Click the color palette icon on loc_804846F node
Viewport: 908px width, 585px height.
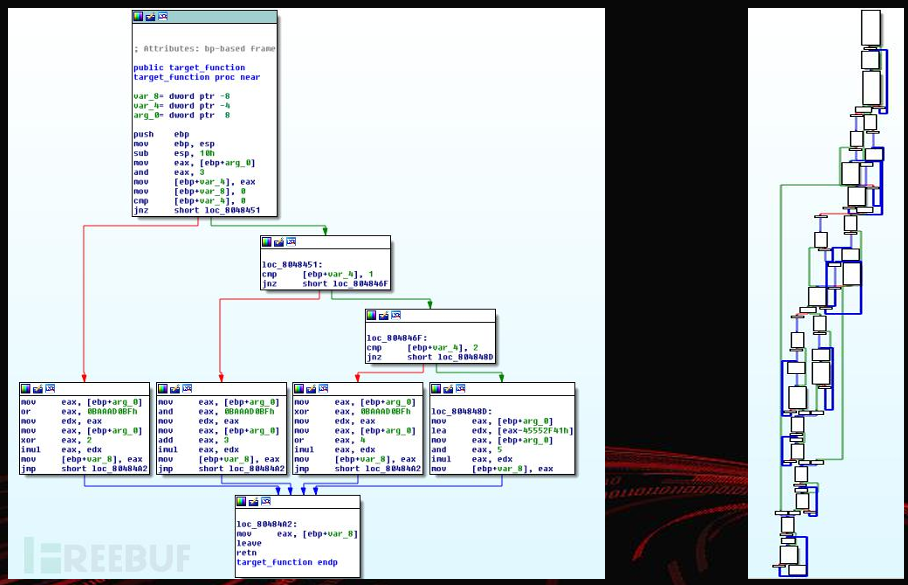click(372, 316)
